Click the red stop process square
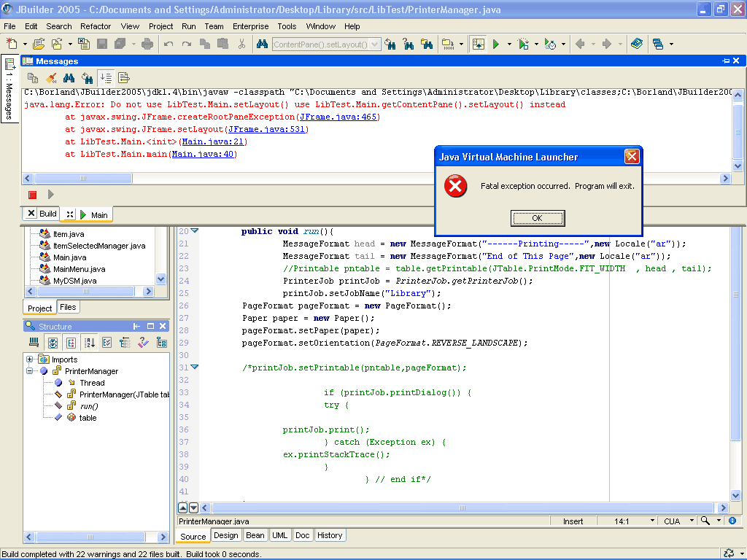Image resolution: width=747 pixels, height=560 pixels. pos(32,195)
